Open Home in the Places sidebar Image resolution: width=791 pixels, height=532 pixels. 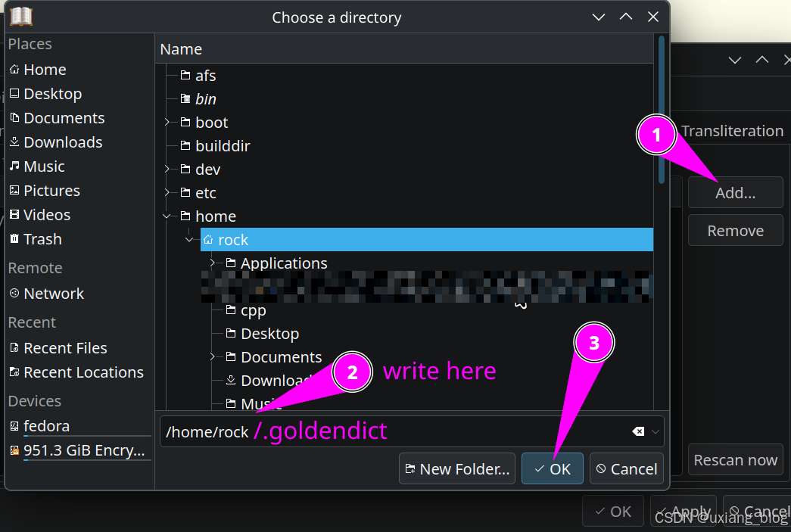point(38,70)
